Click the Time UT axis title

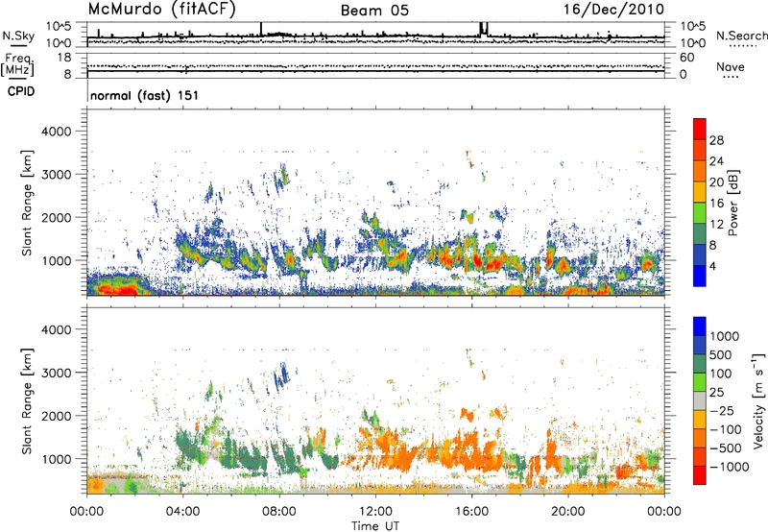point(375,526)
